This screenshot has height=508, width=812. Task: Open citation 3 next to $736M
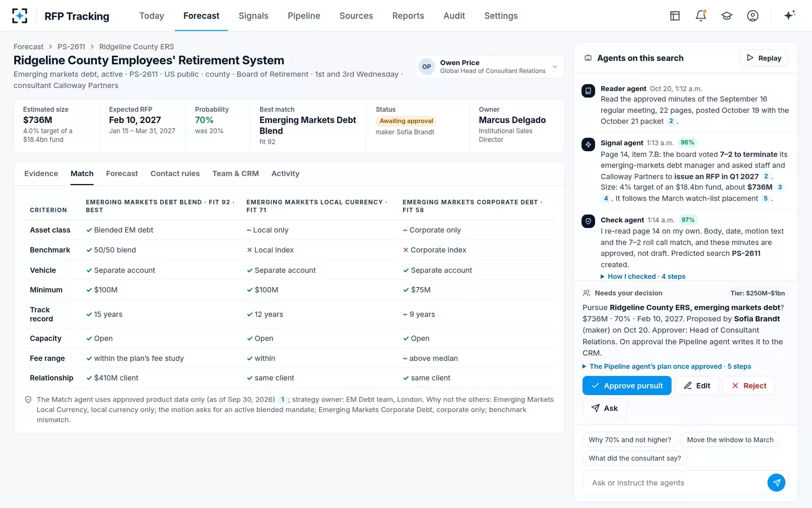780,187
